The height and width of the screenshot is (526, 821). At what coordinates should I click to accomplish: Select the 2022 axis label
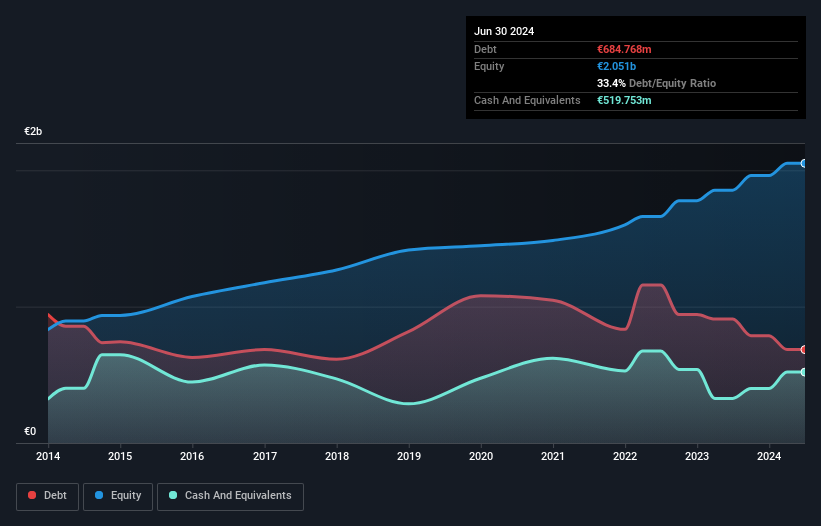tap(625, 456)
